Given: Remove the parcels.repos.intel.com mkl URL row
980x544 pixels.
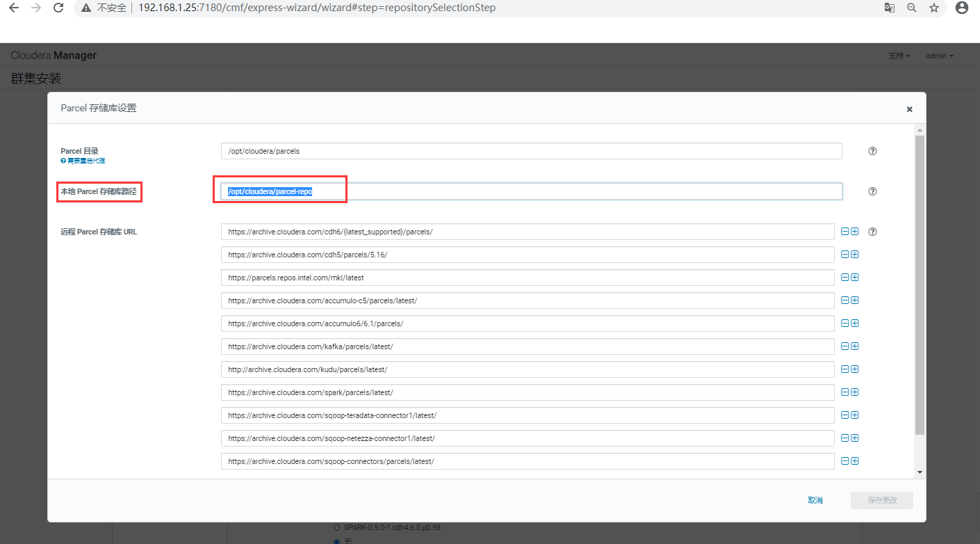Looking at the screenshot, I should [845, 278].
